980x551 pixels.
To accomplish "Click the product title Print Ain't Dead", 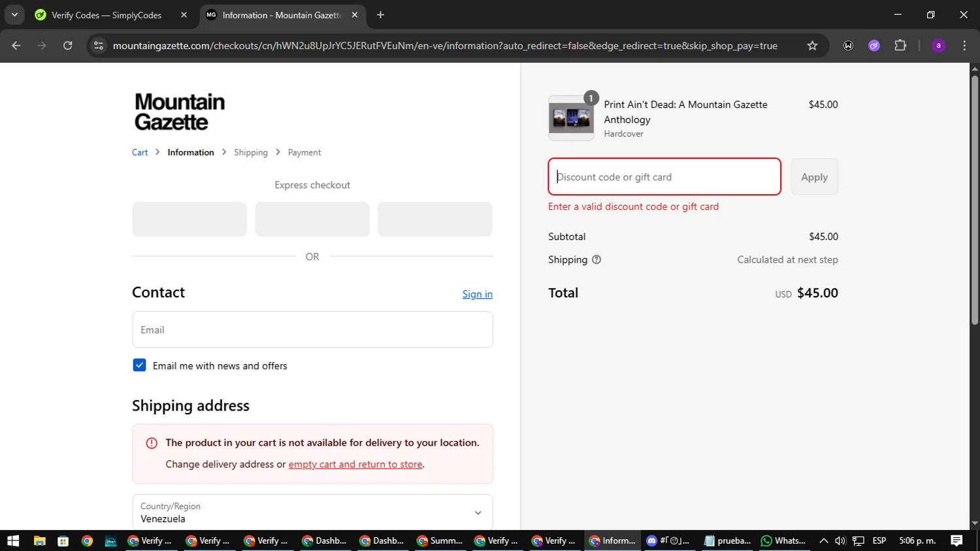I will pyautogui.click(x=685, y=112).
